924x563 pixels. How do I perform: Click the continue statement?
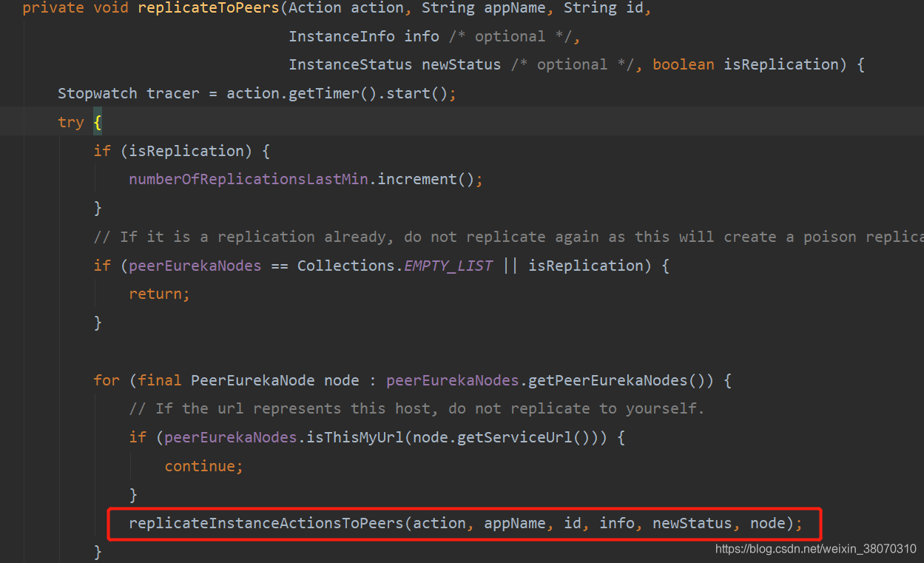204,466
